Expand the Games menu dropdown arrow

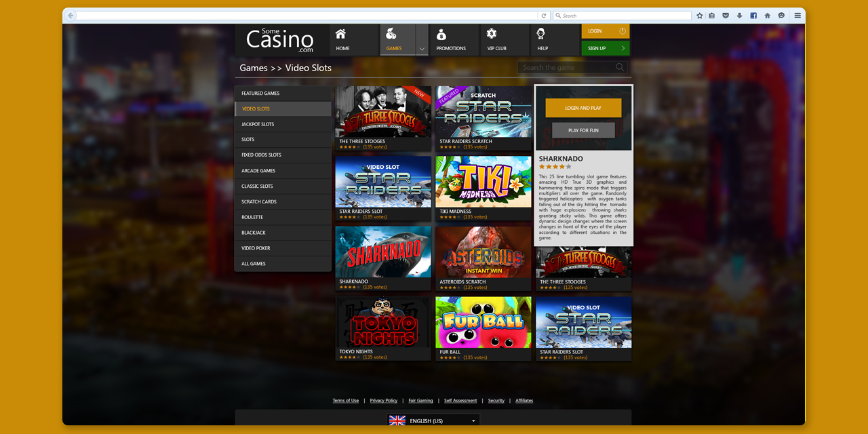(422, 49)
